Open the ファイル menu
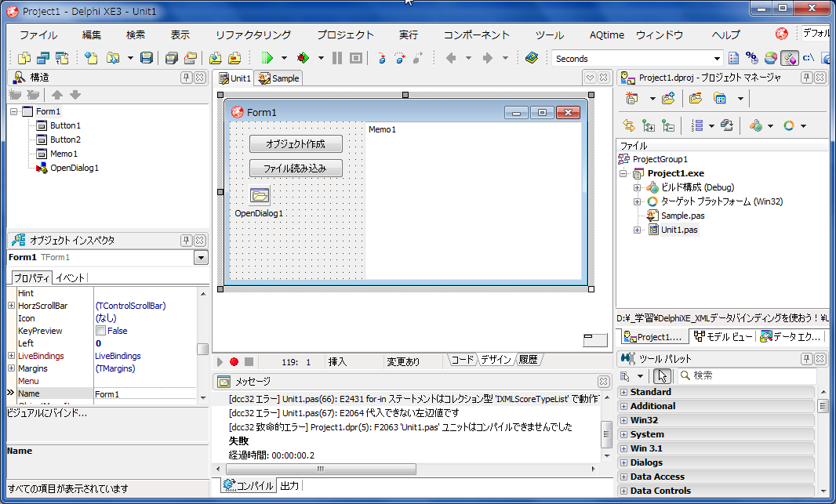Image resolution: width=836 pixels, height=504 pixels. 38,34
